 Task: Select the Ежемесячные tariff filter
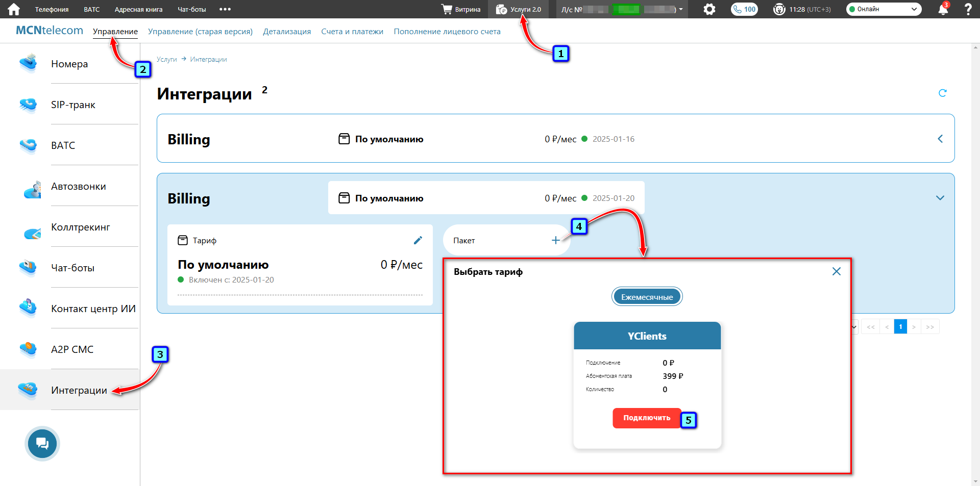coord(647,297)
